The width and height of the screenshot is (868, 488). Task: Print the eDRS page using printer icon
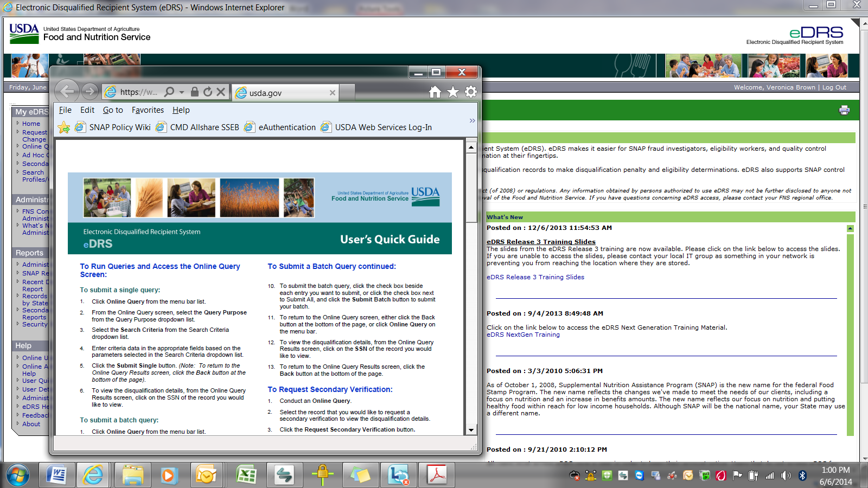(844, 110)
